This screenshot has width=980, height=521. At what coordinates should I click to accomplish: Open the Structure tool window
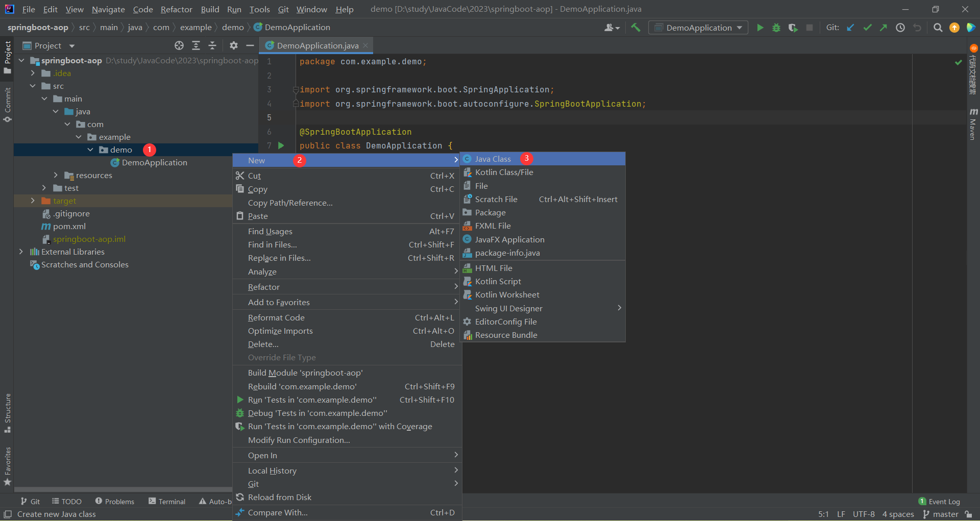[x=7, y=412]
